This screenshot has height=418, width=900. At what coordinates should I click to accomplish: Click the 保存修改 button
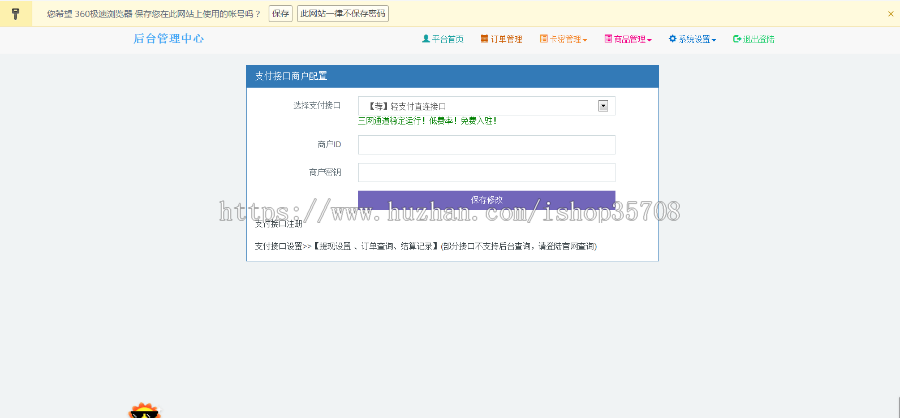(487, 200)
